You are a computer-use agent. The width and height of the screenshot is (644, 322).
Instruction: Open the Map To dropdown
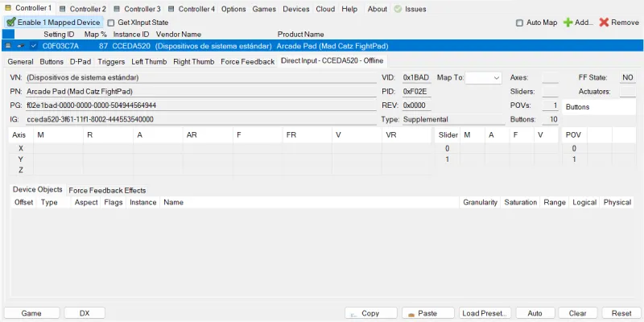[x=483, y=77]
